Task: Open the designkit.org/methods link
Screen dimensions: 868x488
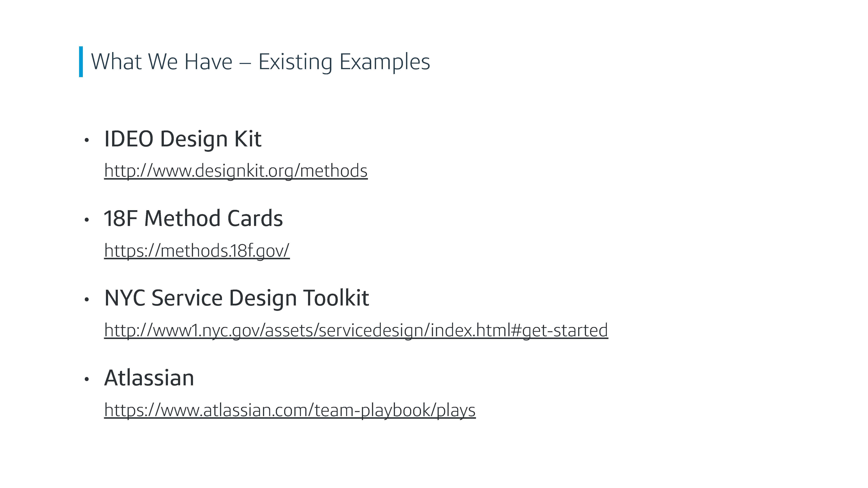Action: click(236, 171)
